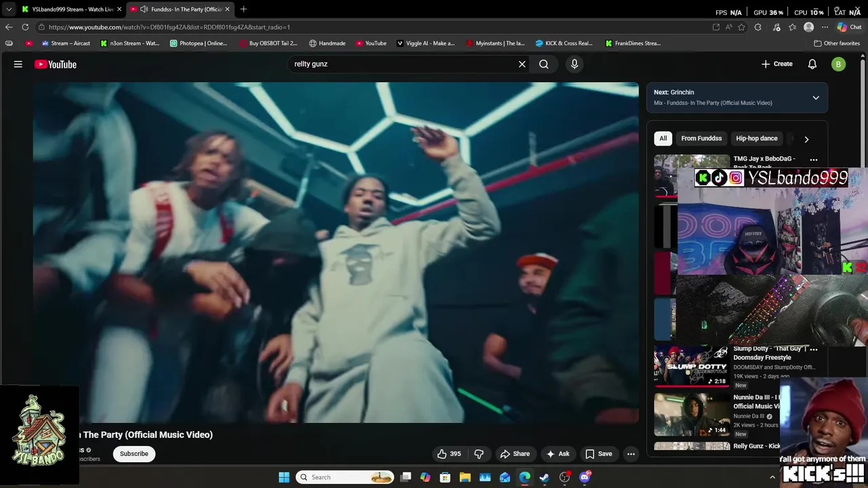Viewport: 868px width, 488px height.
Task: Open the Myinstants bookmark
Action: tap(495, 43)
